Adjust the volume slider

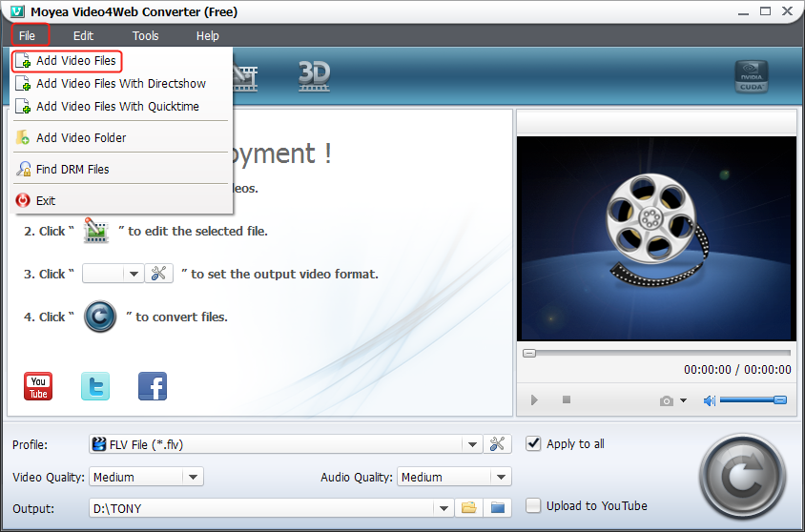[x=753, y=399]
